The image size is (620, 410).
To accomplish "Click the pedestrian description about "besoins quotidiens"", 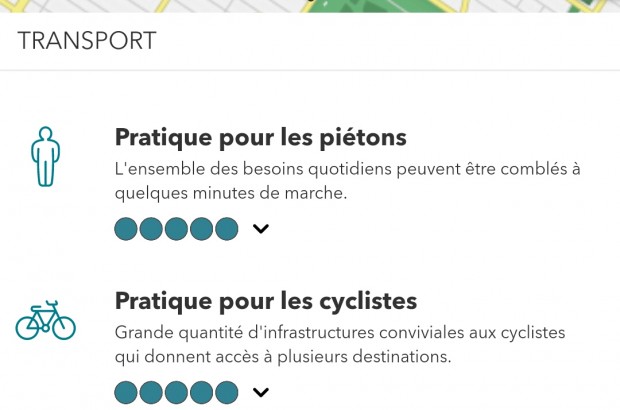I will 347,181.
